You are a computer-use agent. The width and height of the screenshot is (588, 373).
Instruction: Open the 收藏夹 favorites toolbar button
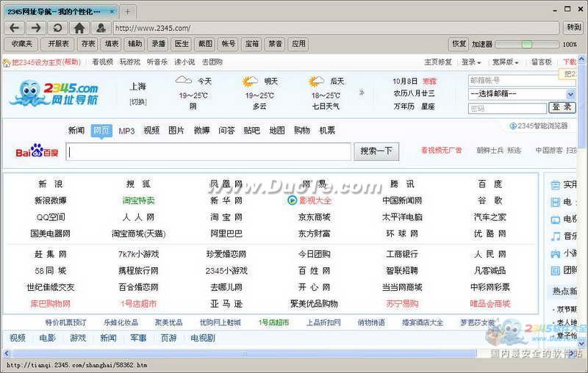[x=22, y=44]
